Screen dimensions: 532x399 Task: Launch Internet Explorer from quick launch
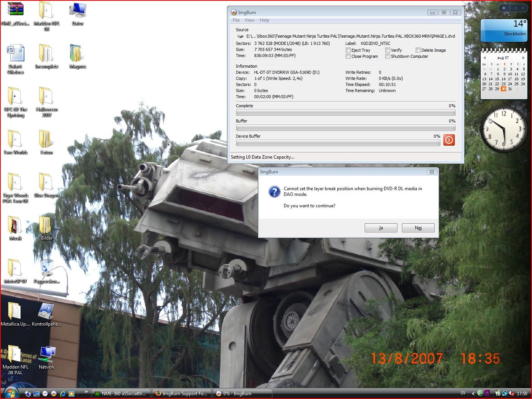click(62, 394)
